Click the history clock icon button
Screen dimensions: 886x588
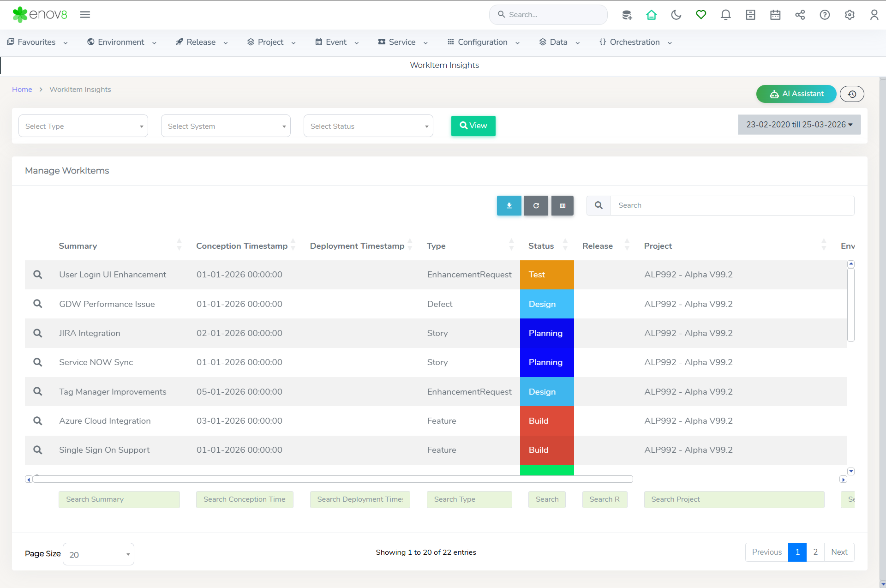(x=852, y=94)
